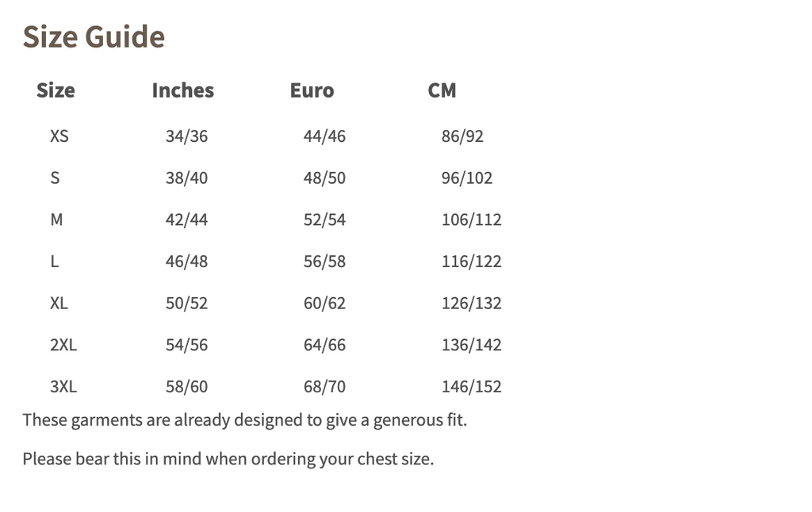Viewport: 812px width, 512px height.
Task: Click the 136/142 CM value
Action: 471,345
